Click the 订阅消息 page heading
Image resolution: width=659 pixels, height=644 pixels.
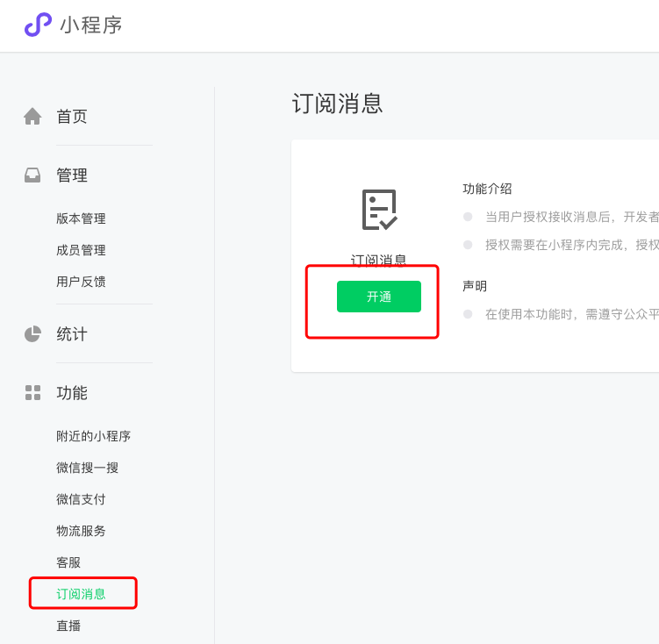[337, 104]
